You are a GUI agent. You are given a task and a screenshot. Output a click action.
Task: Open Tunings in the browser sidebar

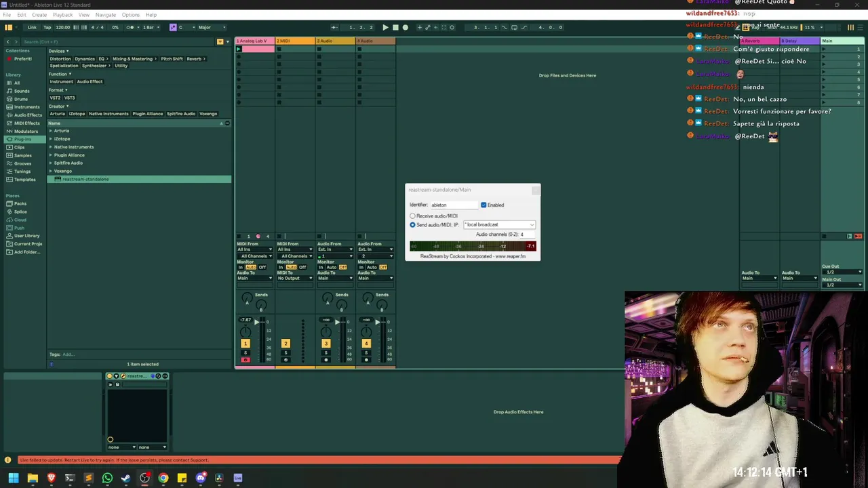tap(22, 171)
